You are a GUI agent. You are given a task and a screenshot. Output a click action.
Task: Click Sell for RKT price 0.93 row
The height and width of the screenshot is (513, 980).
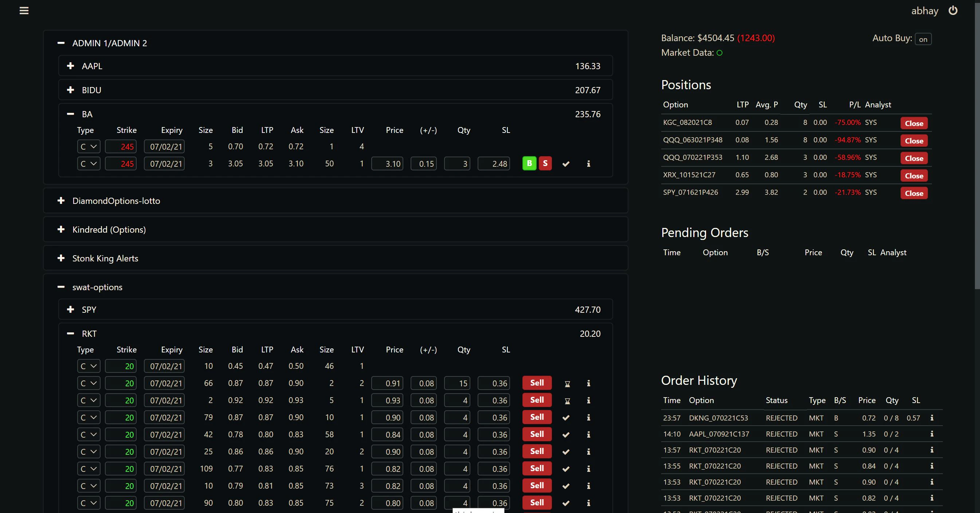[537, 400]
